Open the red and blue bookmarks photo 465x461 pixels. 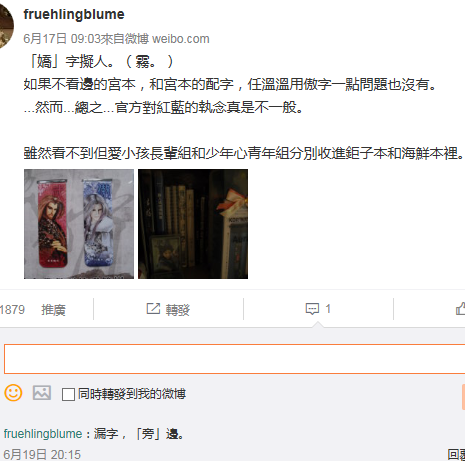(79, 224)
